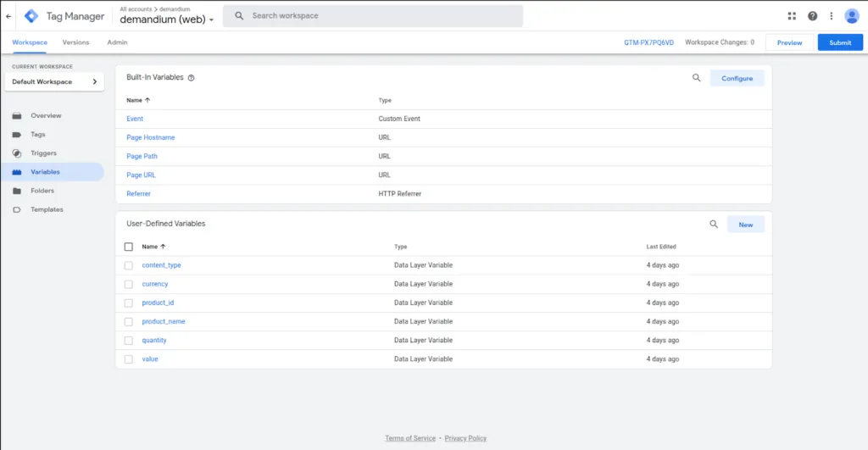
Task: Click the Triggers sidebar icon
Action: pyautogui.click(x=17, y=153)
